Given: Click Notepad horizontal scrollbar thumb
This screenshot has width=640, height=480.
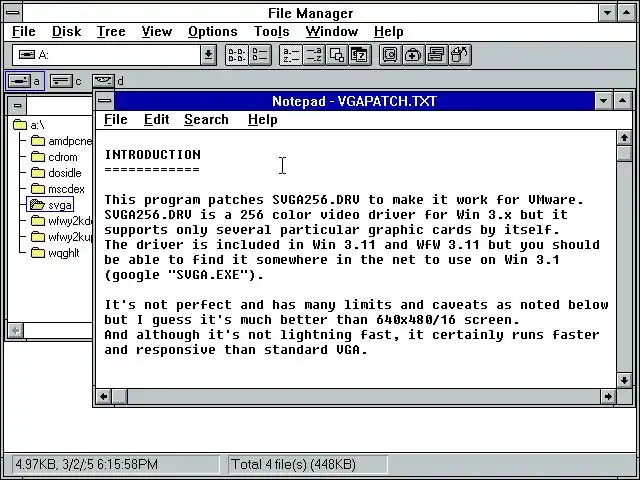Looking at the screenshot, I should coord(120,396).
